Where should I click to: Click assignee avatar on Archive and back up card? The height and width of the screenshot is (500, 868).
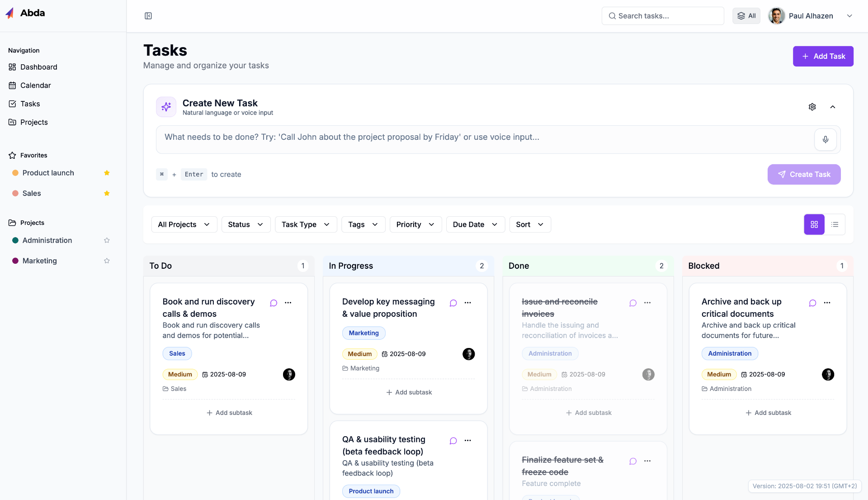(x=828, y=374)
